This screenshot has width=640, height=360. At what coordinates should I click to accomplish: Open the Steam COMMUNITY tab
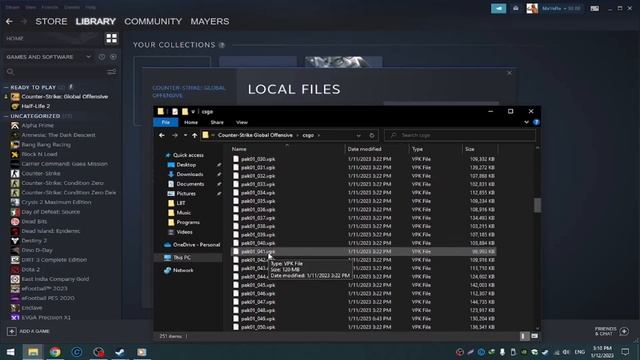(153, 21)
